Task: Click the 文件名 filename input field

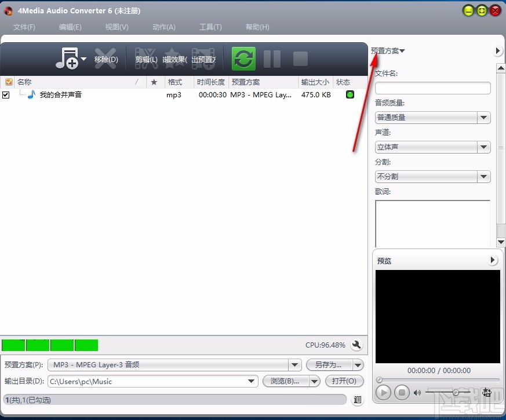Action: click(x=432, y=88)
